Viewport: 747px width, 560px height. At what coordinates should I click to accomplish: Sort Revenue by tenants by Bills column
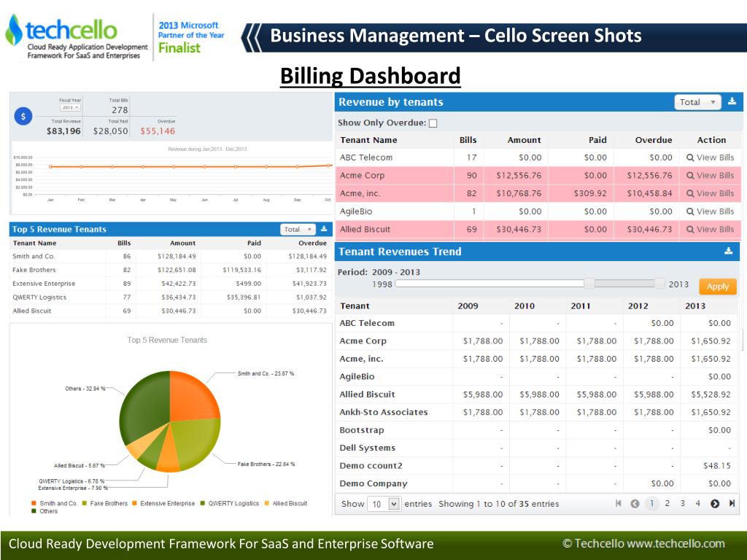tap(468, 140)
